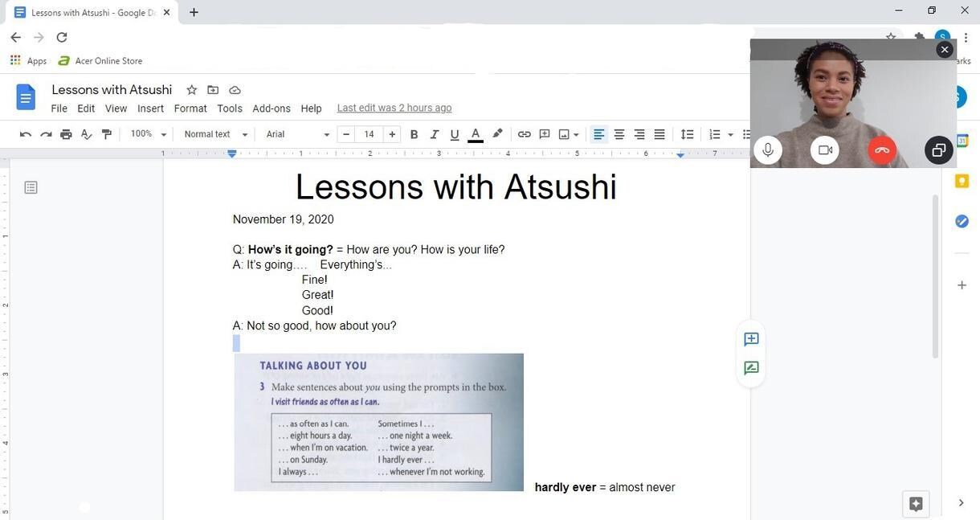Turn off the camera in the call overlay
980x520 pixels.
pos(825,149)
